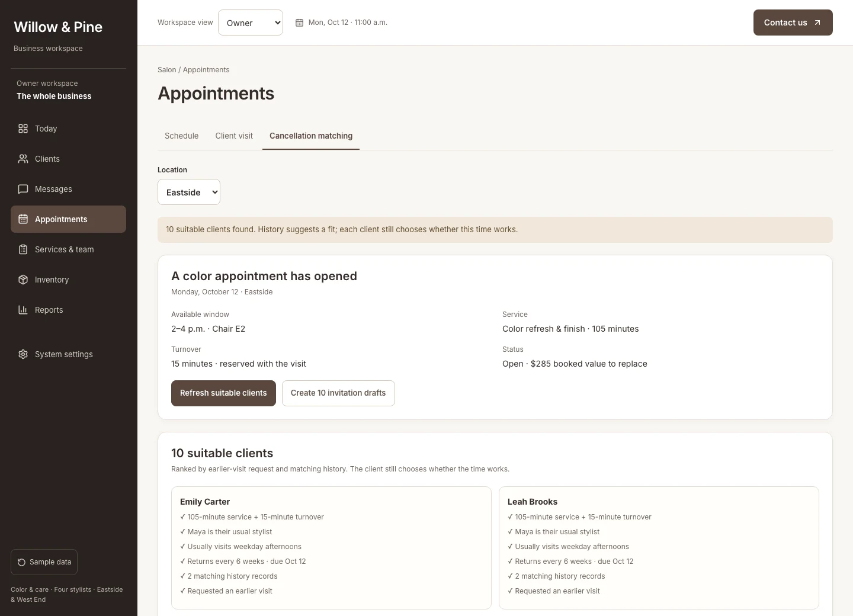Click Refresh suitable clients button
This screenshot has width=853, height=616.
tap(223, 393)
